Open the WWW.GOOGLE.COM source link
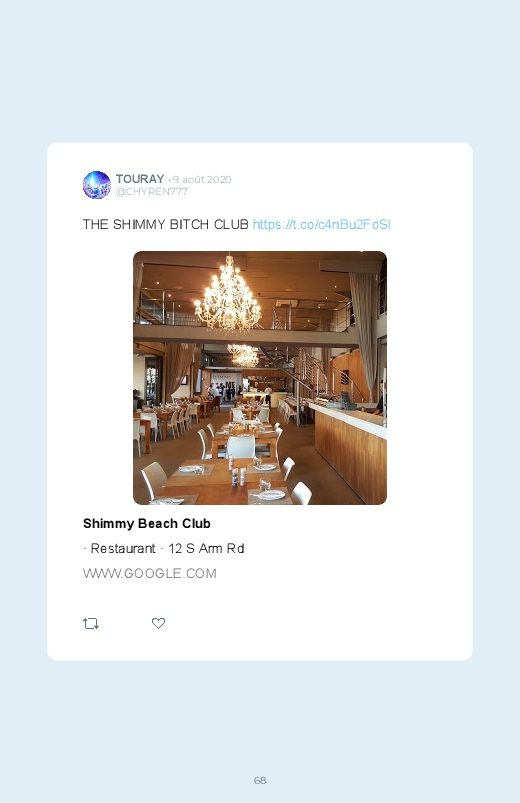Viewport: 520px width, 803px height. tap(150, 573)
